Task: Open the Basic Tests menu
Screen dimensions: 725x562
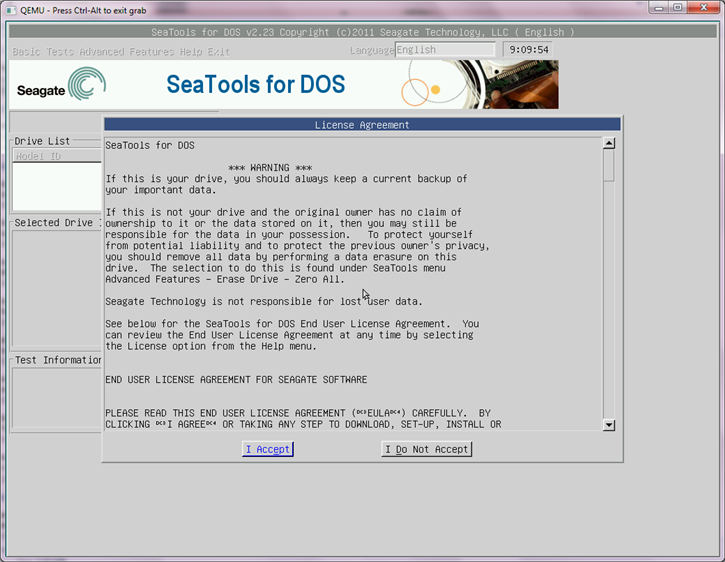Action: click(43, 51)
